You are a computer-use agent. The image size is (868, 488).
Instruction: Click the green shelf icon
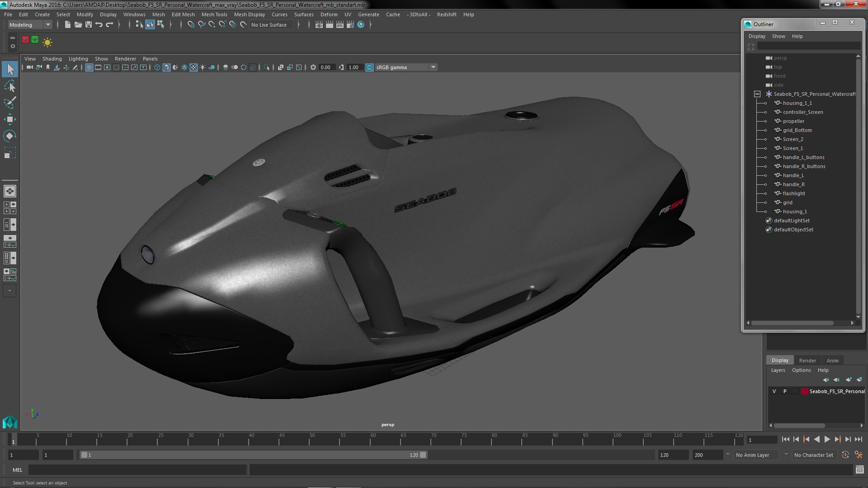click(x=35, y=40)
